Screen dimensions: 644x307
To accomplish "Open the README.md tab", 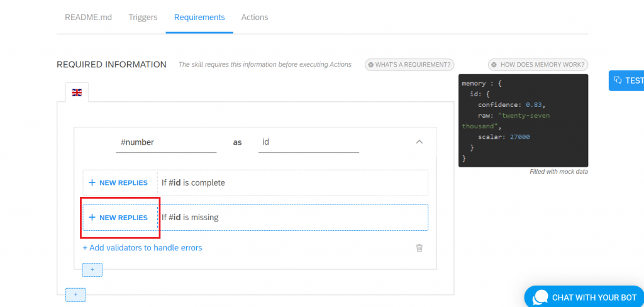I will tap(88, 17).
